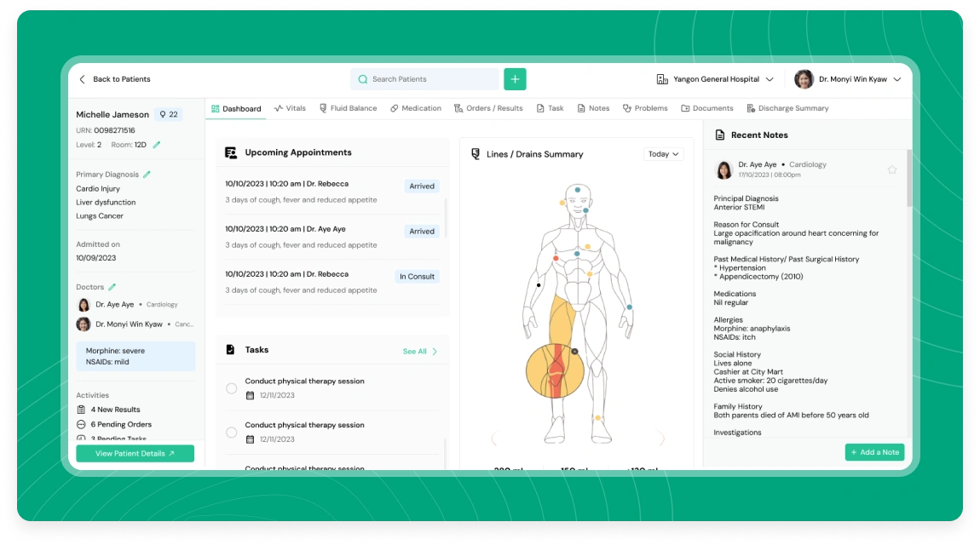Click the teal marker on figure's wrist
This screenshot has height=545, width=980.
coord(630,307)
